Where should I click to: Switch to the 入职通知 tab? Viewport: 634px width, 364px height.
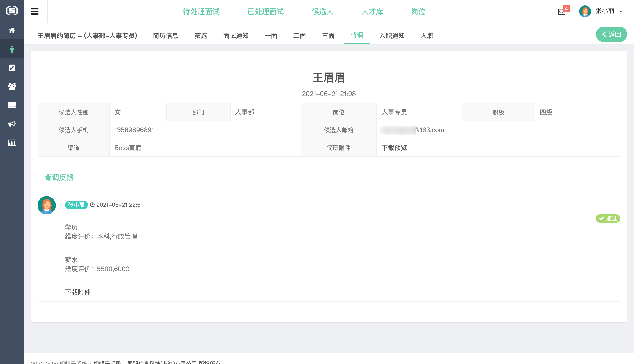(x=392, y=36)
